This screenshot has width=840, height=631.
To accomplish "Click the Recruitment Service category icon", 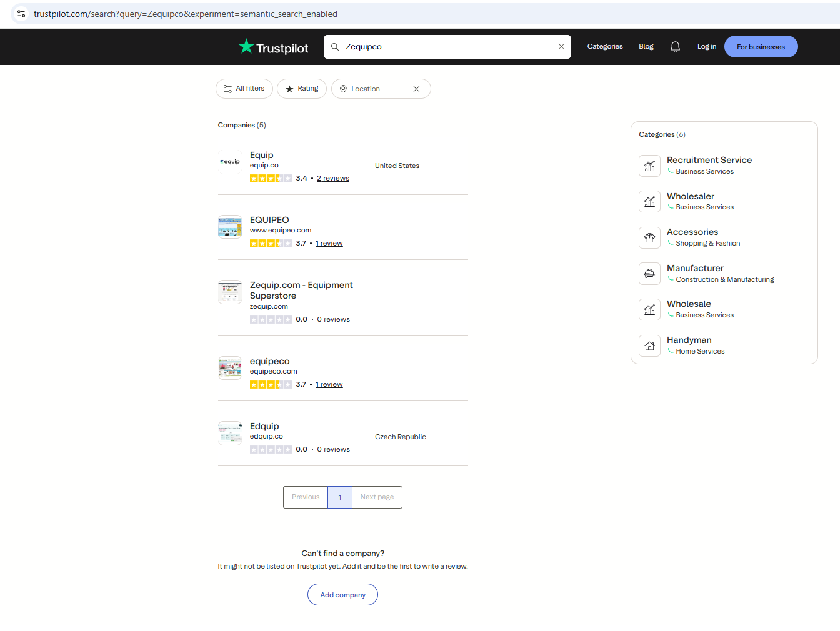I will [650, 166].
